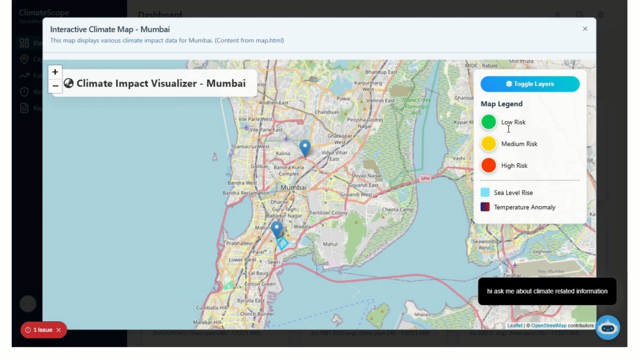Click the green Low Risk legend circle
This screenshot has width=639, height=364.
(x=488, y=122)
